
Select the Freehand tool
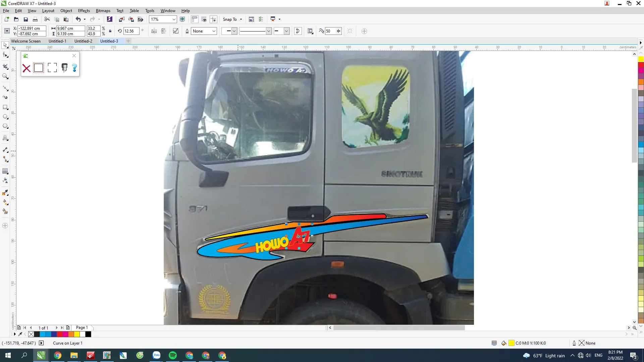[5, 88]
